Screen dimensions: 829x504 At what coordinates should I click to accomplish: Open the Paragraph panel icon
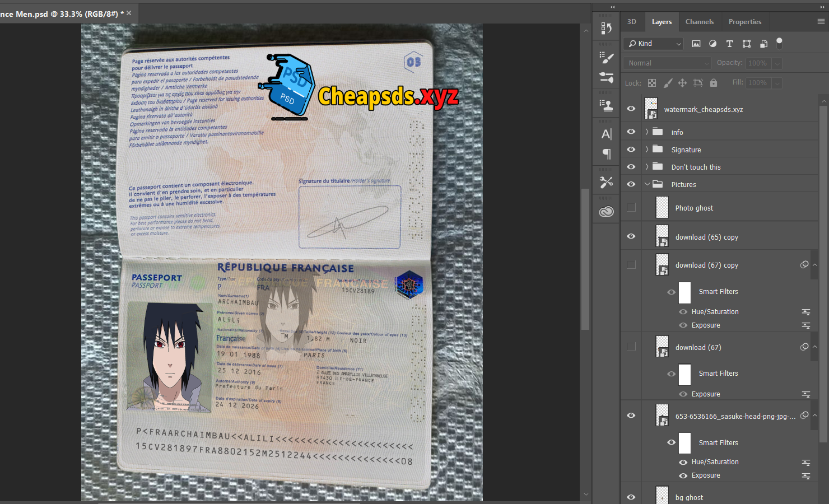606,153
